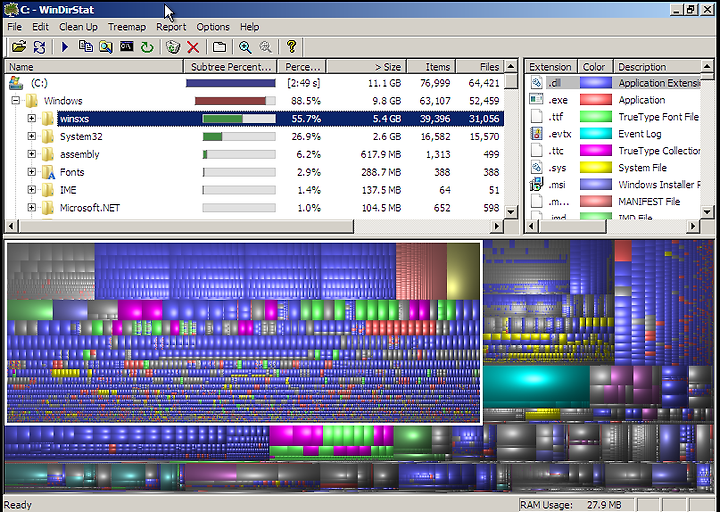Expand the assembly folder node
Viewport: 720px width, 512px height.
click(x=31, y=154)
